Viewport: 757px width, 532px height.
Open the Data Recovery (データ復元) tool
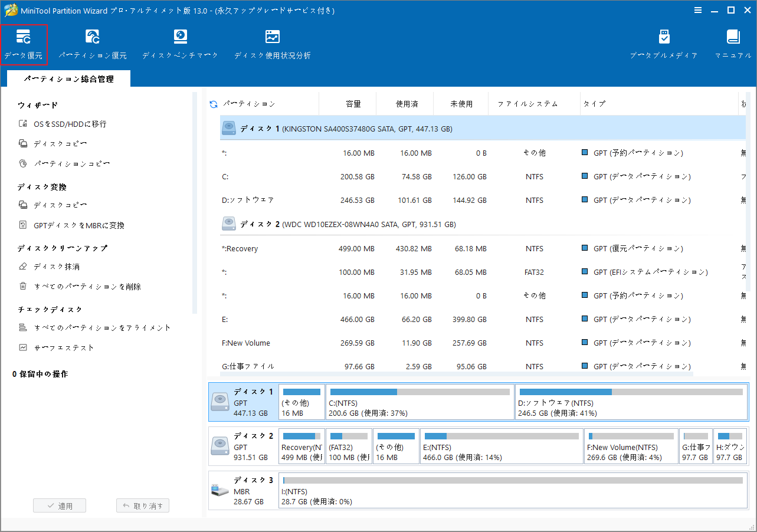24,44
